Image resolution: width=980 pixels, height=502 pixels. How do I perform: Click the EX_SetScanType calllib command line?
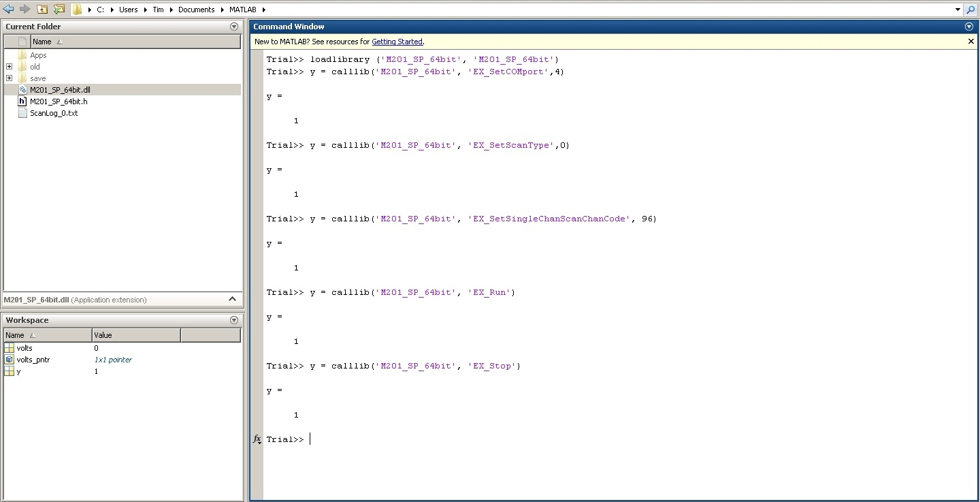[x=418, y=145]
